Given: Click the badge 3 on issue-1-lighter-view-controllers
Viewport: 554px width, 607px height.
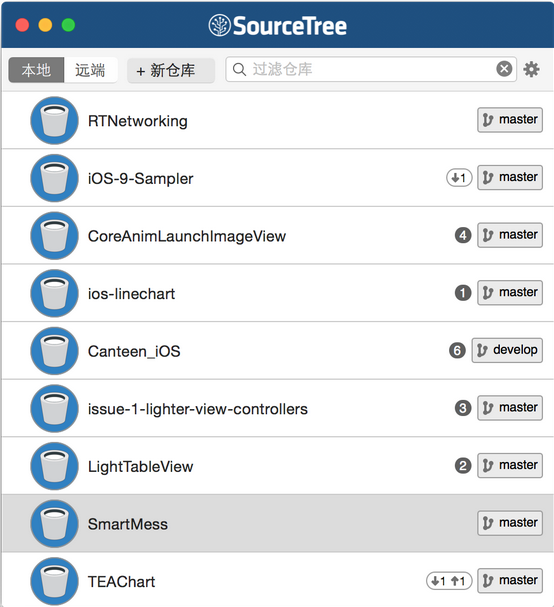Looking at the screenshot, I should [x=463, y=408].
